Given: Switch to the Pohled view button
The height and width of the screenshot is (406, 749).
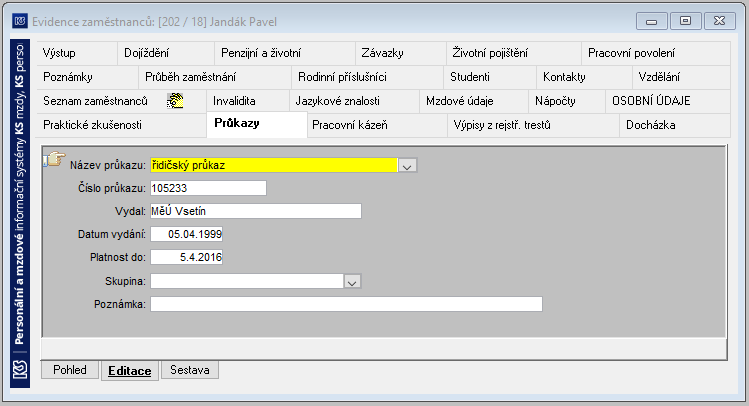Looking at the screenshot, I should (70, 370).
